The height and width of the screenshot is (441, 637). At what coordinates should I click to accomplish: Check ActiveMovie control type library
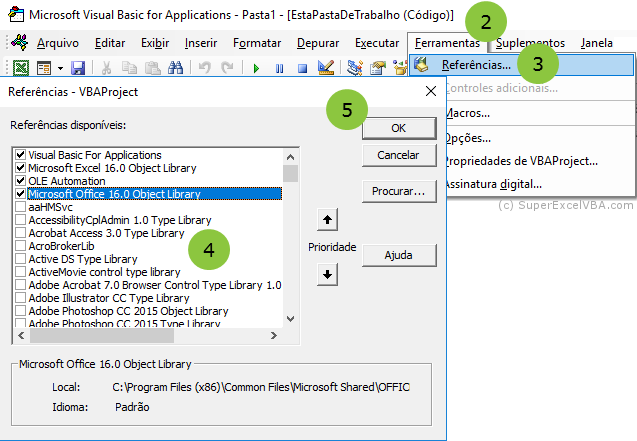click(20, 272)
